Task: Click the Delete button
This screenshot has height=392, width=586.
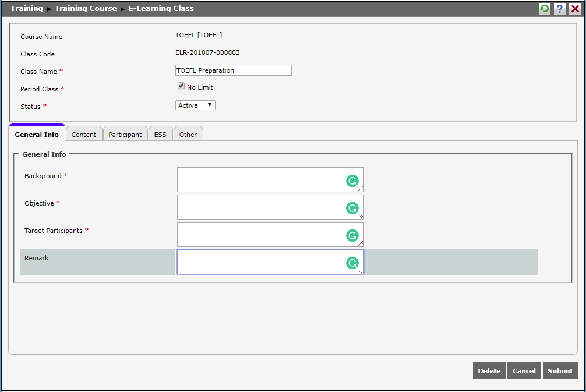Action: point(489,370)
